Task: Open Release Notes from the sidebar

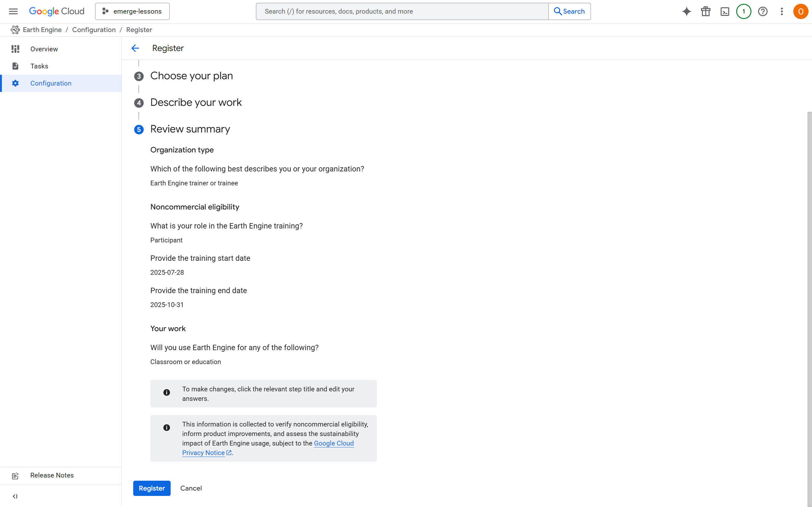Action: 52,475
